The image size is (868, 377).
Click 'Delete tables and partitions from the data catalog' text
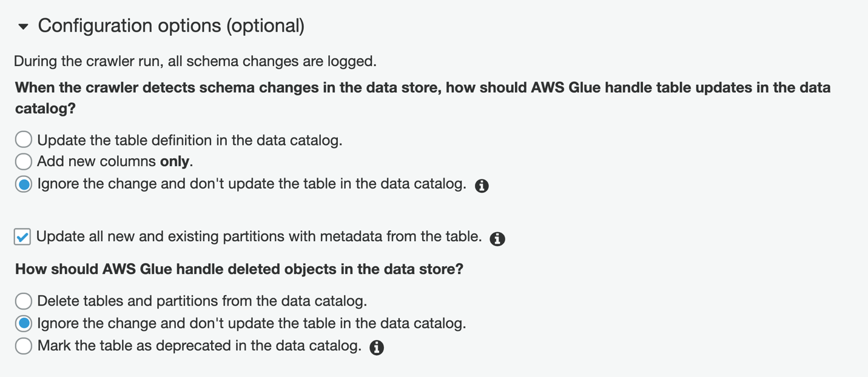(202, 301)
